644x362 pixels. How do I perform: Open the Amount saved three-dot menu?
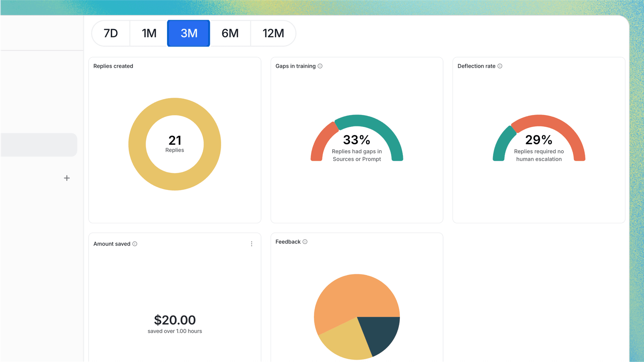coord(251,244)
